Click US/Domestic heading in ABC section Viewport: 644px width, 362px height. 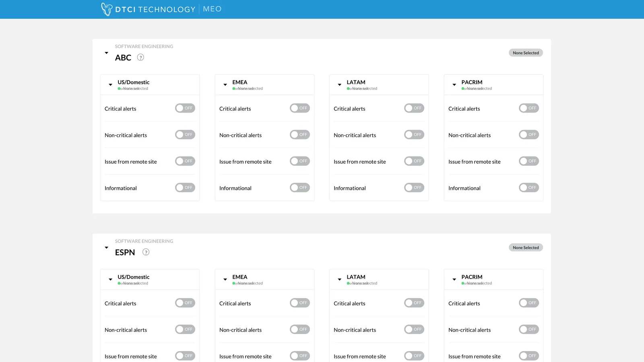click(134, 82)
